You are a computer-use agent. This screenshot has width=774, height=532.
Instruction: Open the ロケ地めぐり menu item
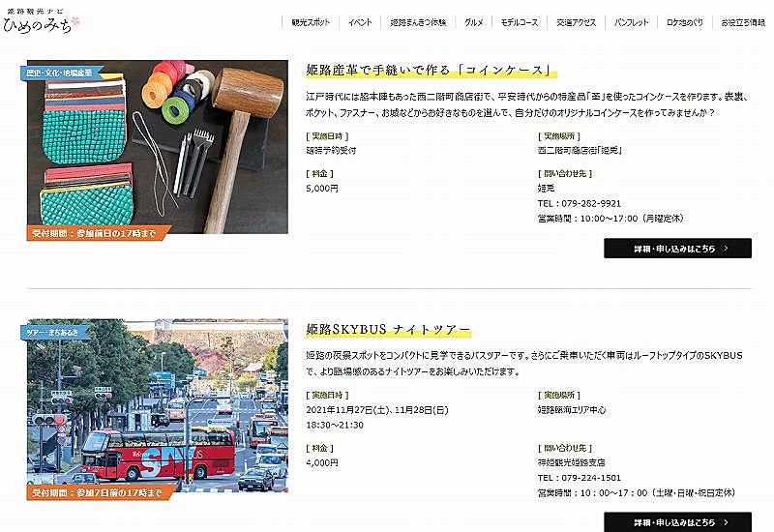(x=685, y=22)
